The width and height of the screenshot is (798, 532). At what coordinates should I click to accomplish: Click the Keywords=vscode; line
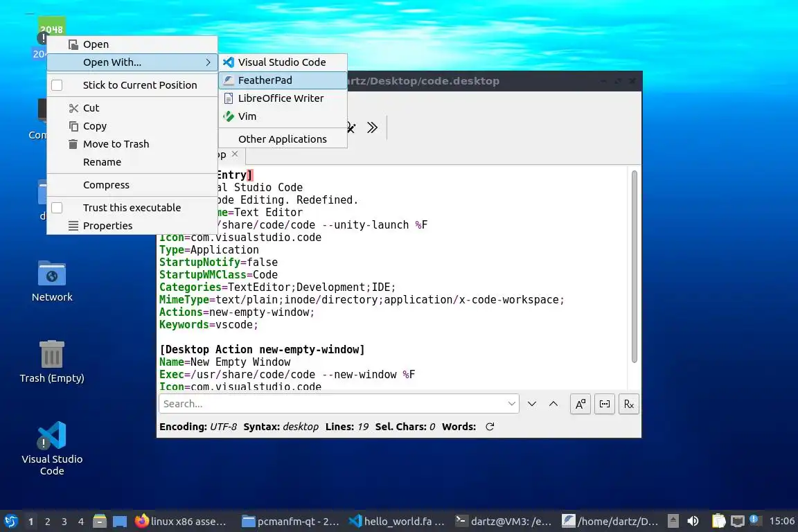tap(209, 325)
